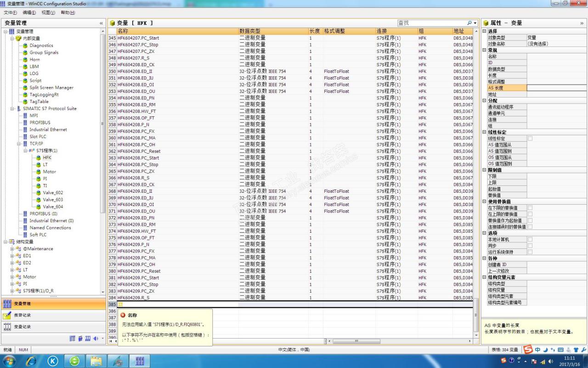Image resolution: width=588 pixels, height=368 pixels.
Task: Collapse the navigation panel with chevron
Action: (x=102, y=23)
